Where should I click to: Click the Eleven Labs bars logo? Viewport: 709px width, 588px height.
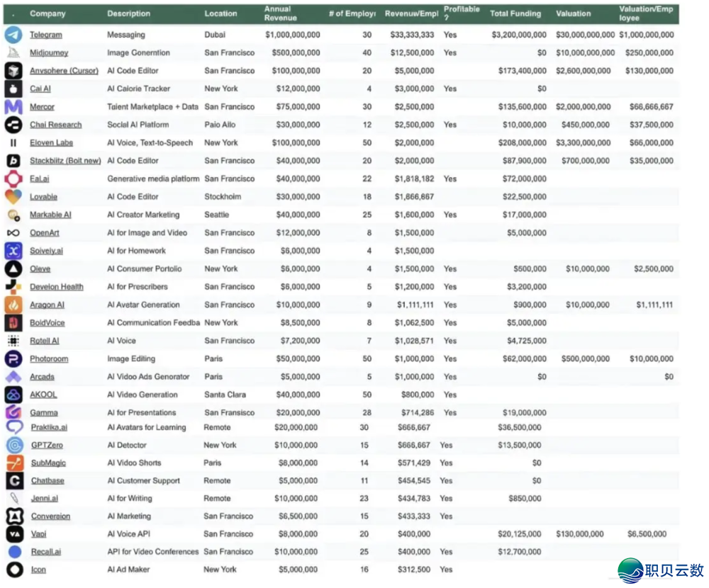[x=13, y=143]
